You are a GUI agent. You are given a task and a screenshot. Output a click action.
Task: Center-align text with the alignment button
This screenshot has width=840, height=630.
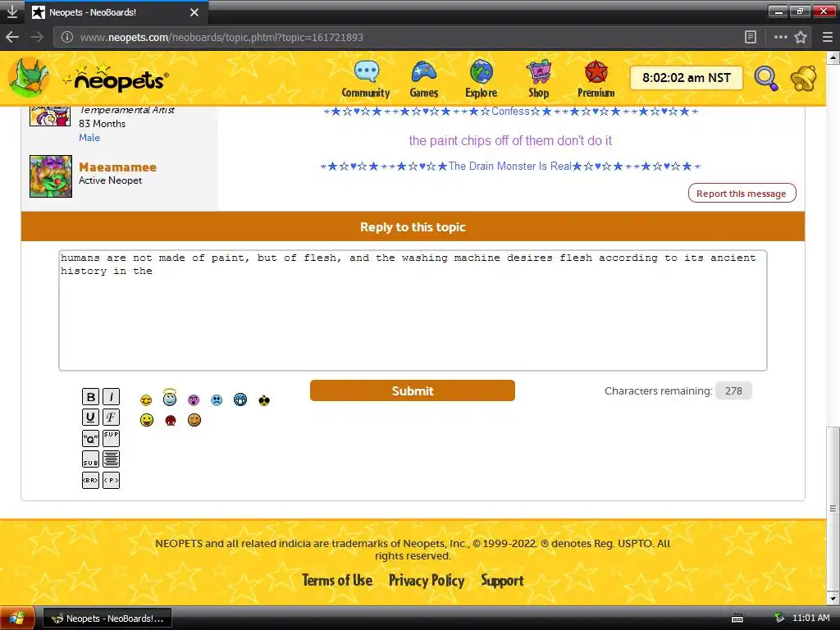[x=111, y=459]
